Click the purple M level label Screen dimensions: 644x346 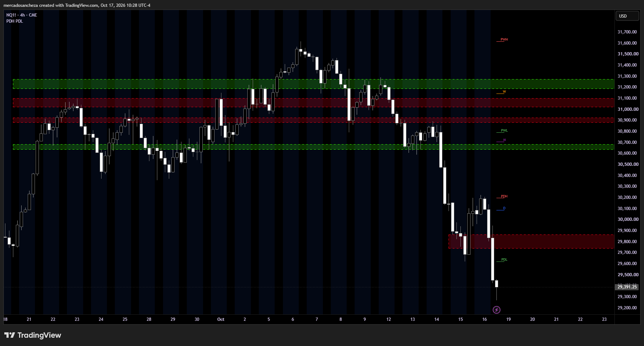[x=504, y=140]
